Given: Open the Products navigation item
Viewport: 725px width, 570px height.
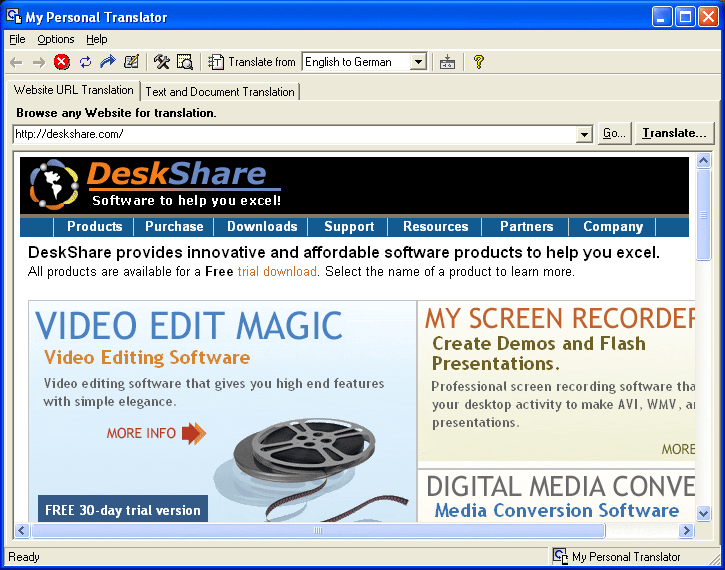Looking at the screenshot, I should (x=94, y=227).
